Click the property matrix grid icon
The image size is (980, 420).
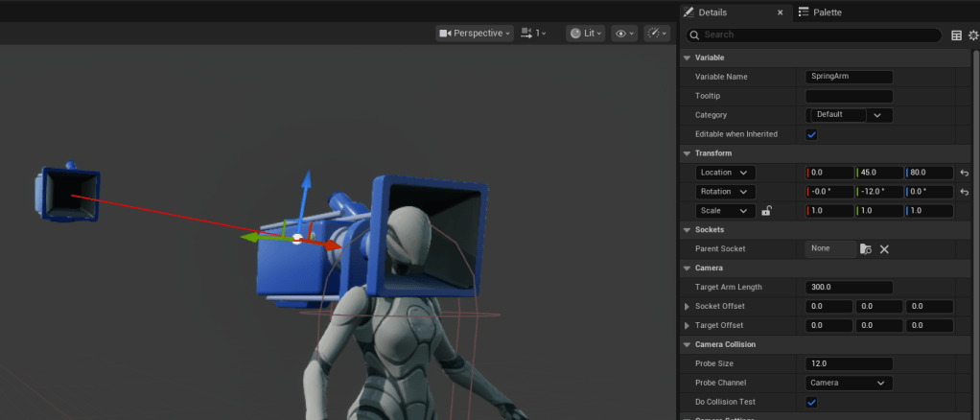[x=956, y=35]
